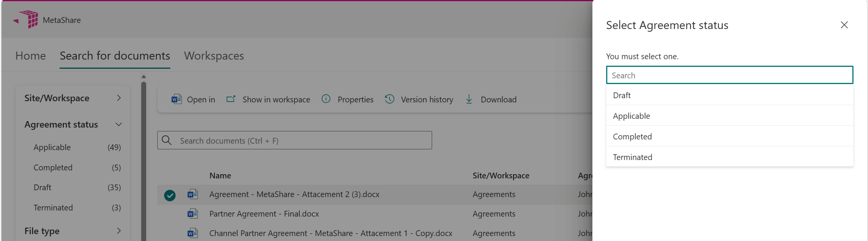Select file name Partner Agreement - Final.docx
Viewport: 868px width, 241px height.
click(264, 214)
